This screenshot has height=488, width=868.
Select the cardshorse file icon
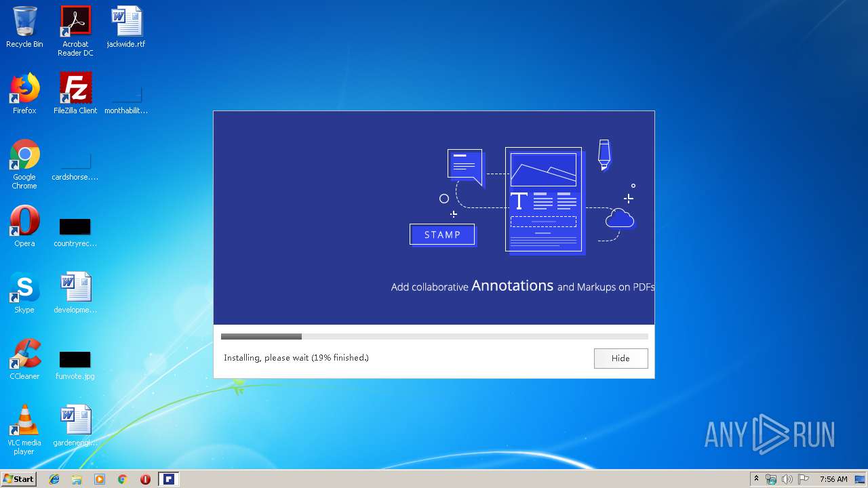pos(75,167)
